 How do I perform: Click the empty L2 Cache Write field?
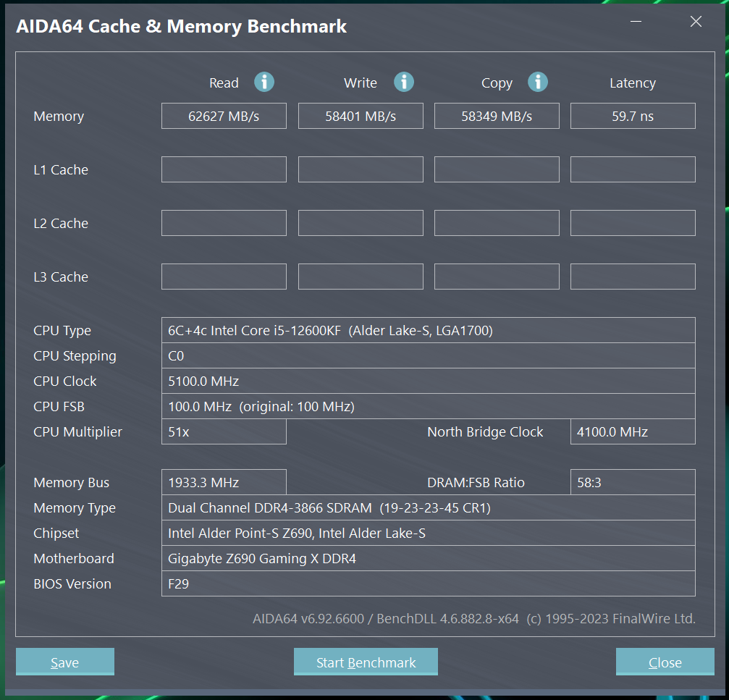pyautogui.click(x=361, y=223)
